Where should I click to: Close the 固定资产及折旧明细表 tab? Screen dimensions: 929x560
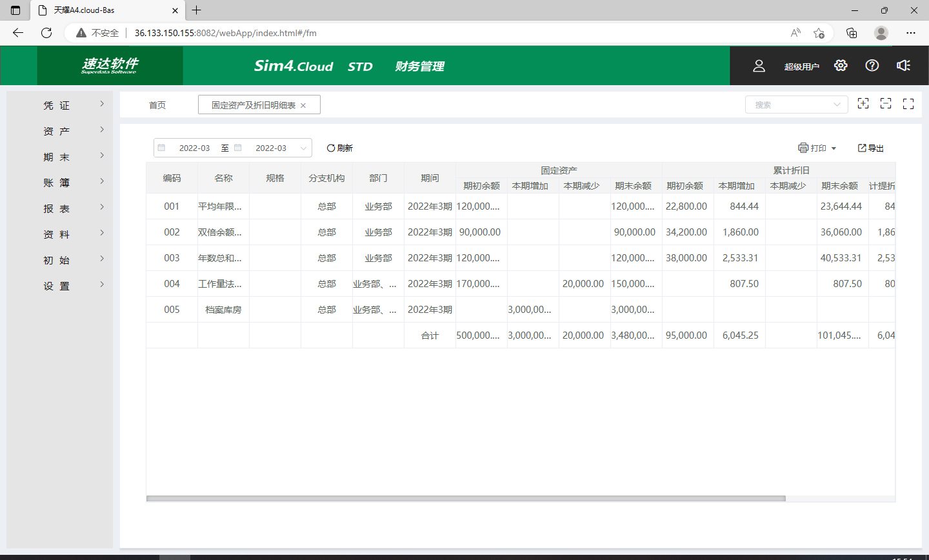(x=303, y=105)
